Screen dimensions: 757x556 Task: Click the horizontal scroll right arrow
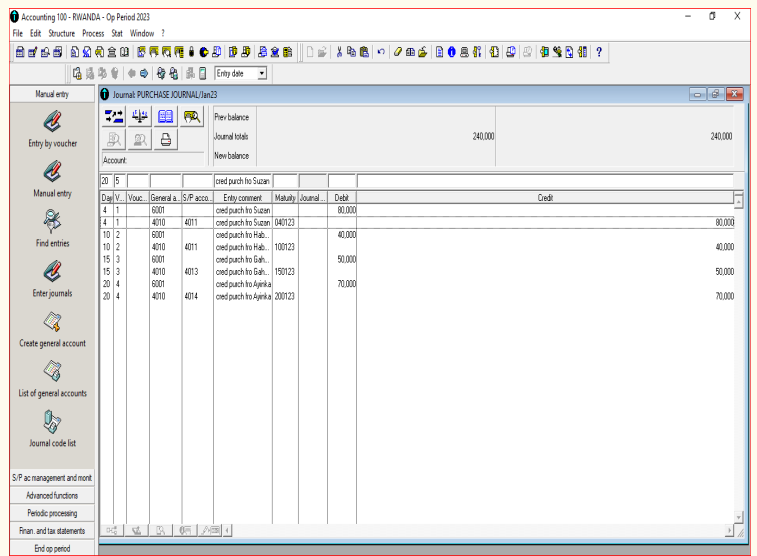pos(729,530)
